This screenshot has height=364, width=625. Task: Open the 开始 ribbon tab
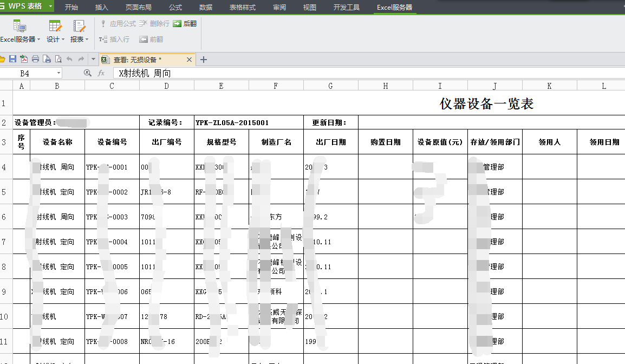click(71, 7)
